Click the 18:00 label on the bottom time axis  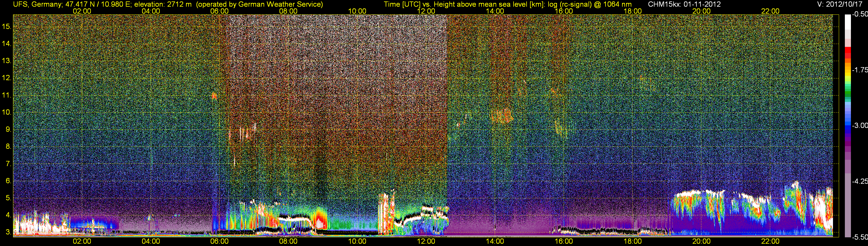(x=632, y=241)
